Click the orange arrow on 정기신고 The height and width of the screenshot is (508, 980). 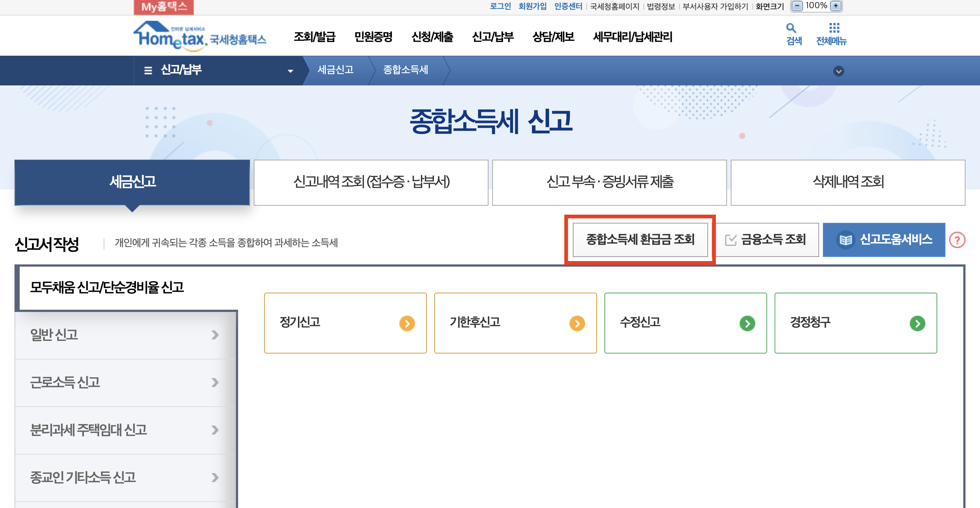pos(407,323)
